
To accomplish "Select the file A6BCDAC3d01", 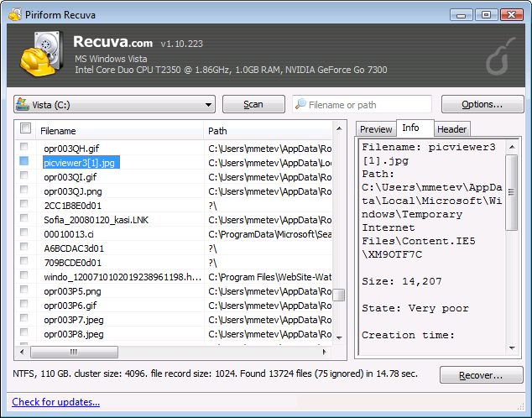I will [x=74, y=248].
